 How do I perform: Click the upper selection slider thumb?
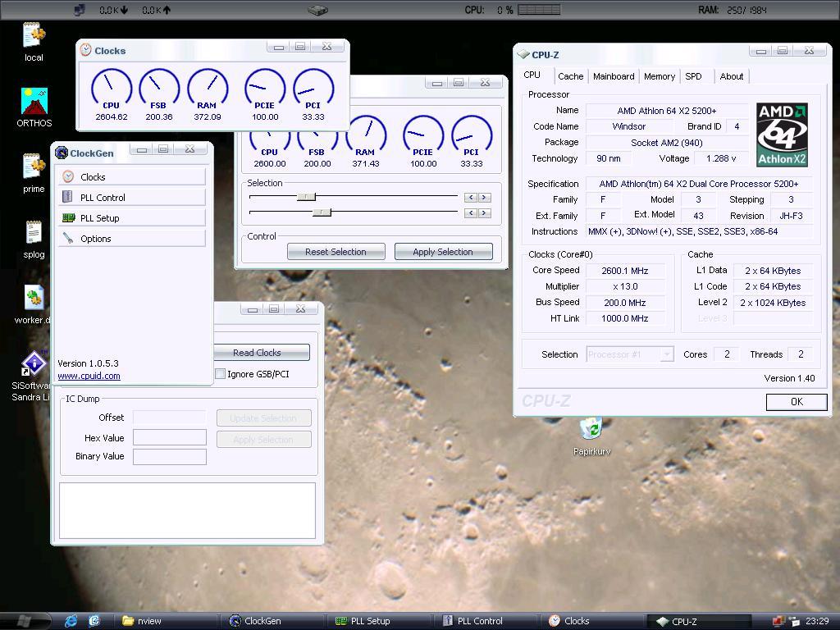(307, 197)
